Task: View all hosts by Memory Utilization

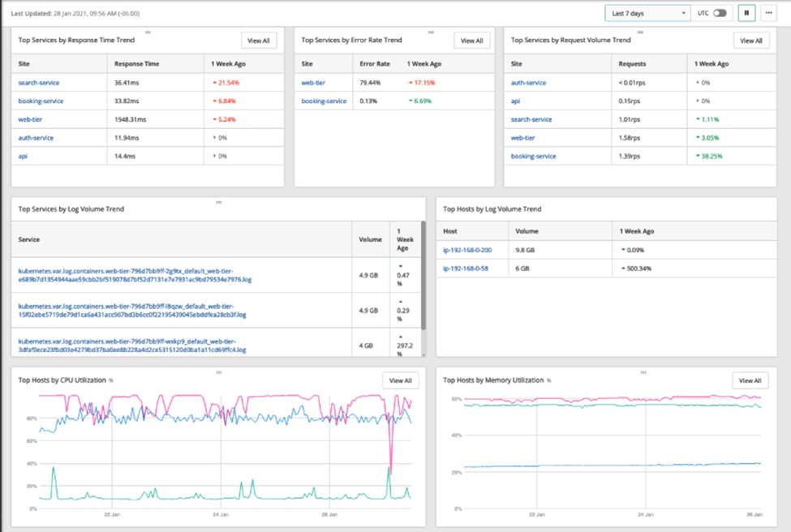Action: click(750, 380)
